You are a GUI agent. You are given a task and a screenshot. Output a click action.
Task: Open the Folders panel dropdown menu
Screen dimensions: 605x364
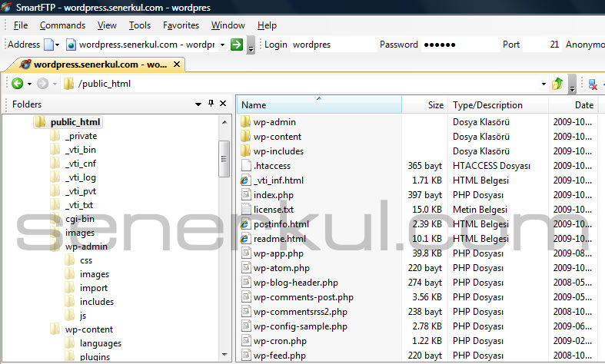click(x=198, y=104)
